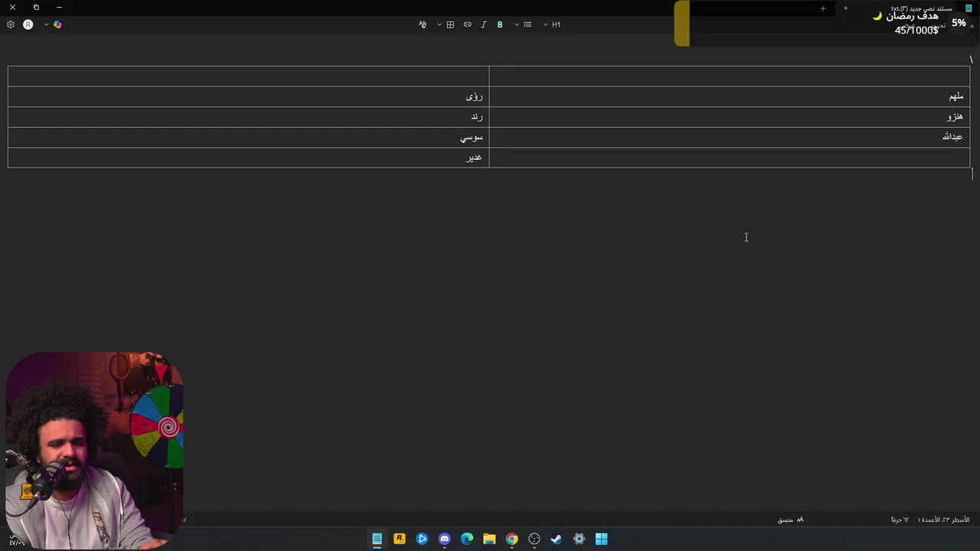This screenshot has width=980, height=551.
Task: Insert a hyperlink with the link icon
Action: pyautogui.click(x=467, y=24)
